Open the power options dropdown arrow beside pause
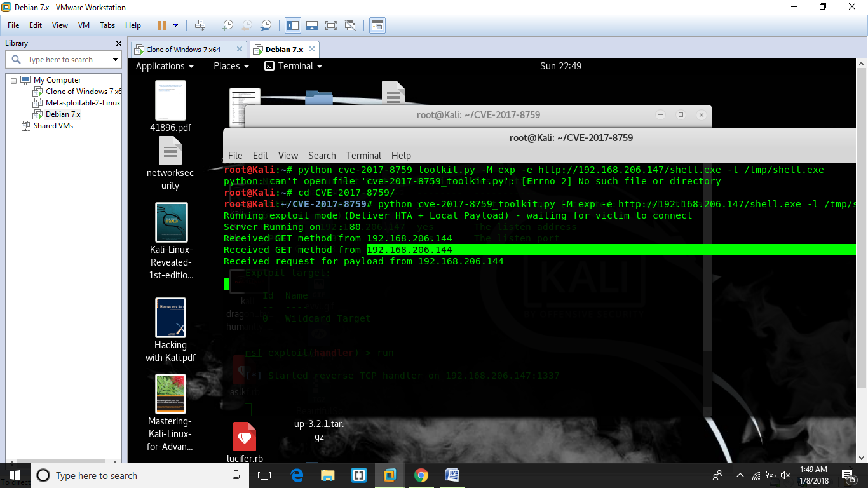This screenshot has width=868, height=488. 175,25
